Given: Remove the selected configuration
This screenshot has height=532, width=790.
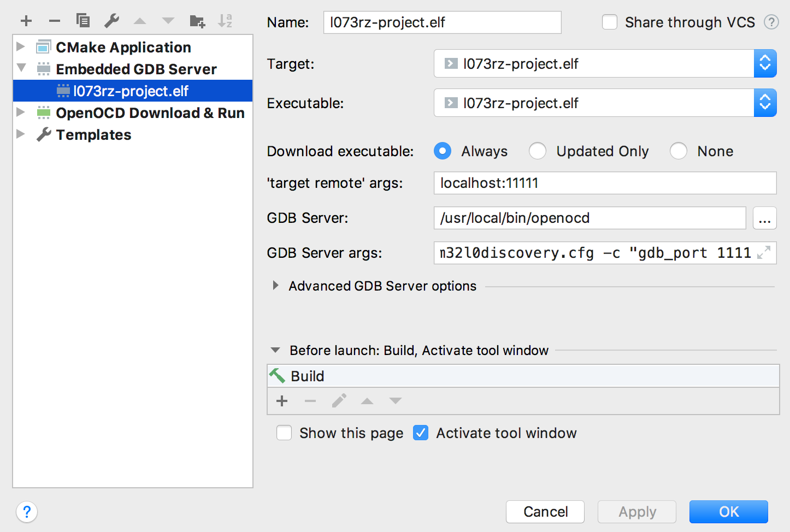Looking at the screenshot, I should point(55,21).
